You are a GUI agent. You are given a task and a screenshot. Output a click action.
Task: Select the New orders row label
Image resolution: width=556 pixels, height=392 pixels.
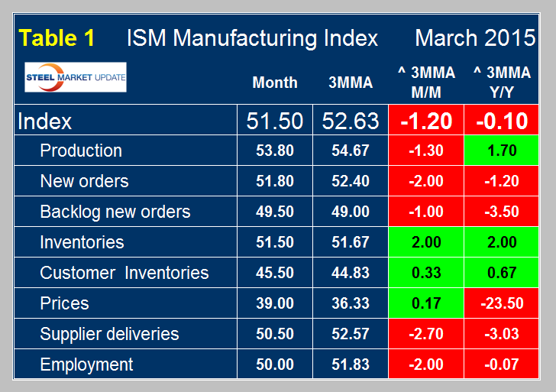tap(84, 181)
